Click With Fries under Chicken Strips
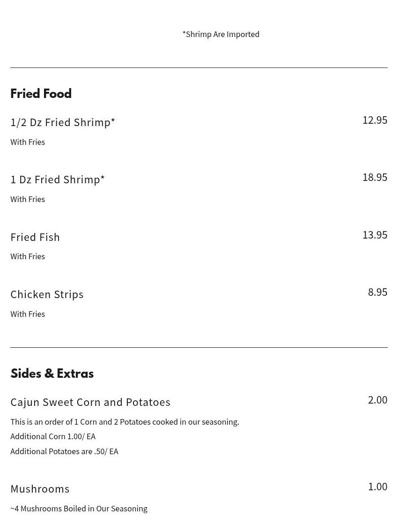Image resolution: width=398 pixels, height=532 pixels. click(x=28, y=314)
